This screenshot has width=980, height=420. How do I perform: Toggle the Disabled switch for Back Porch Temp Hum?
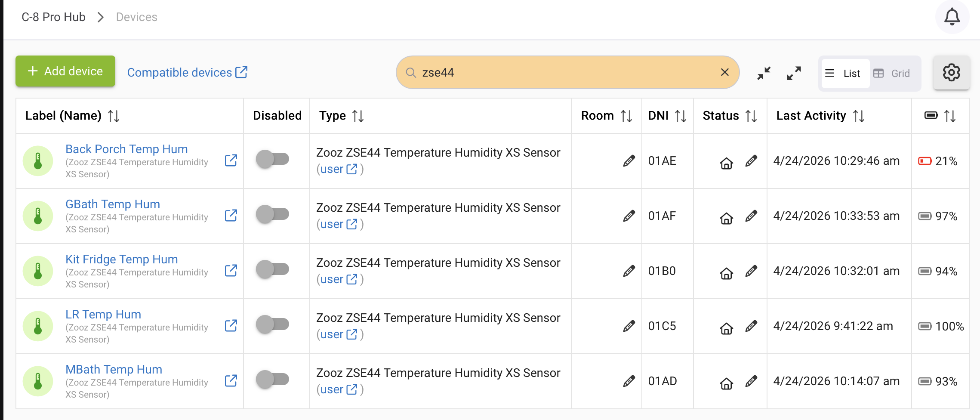point(272,159)
